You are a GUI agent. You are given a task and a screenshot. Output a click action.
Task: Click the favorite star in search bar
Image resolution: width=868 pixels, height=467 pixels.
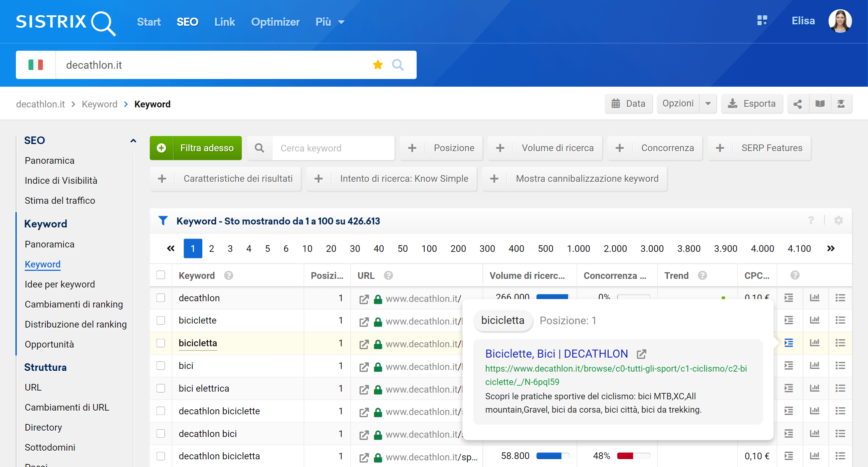tap(378, 65)
